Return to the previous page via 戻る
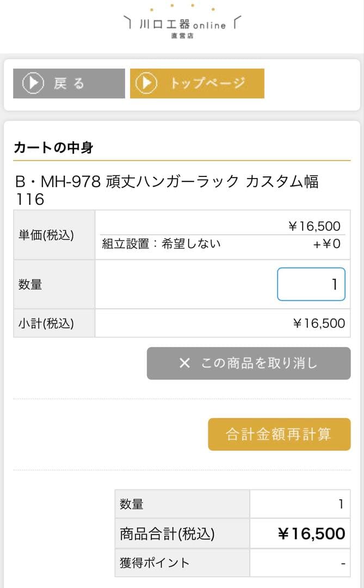364x588 pixels. (68, 83)
